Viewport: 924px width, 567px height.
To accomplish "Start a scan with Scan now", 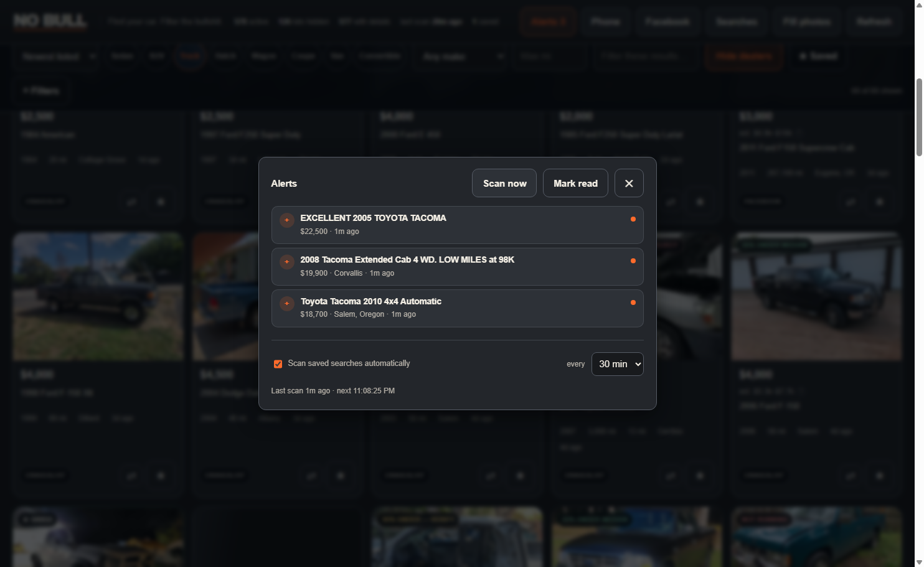I will tap(504, 183).
